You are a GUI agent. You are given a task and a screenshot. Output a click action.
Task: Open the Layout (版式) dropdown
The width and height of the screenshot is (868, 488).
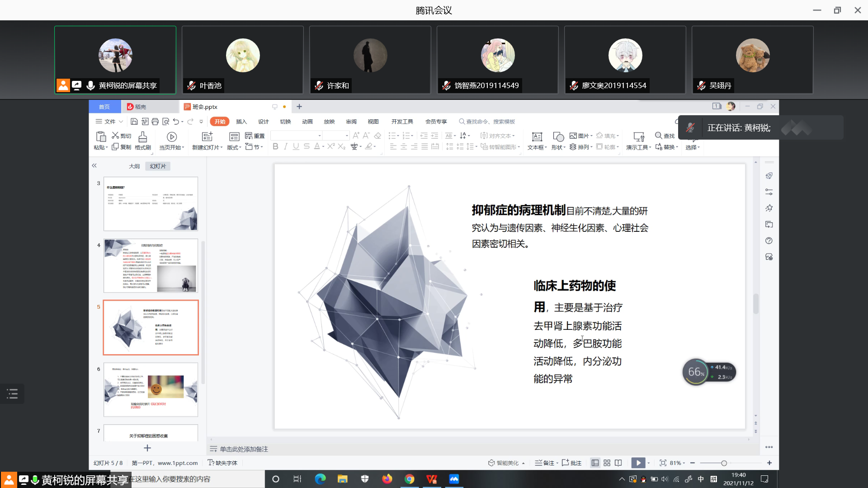(x=234, y=148)
